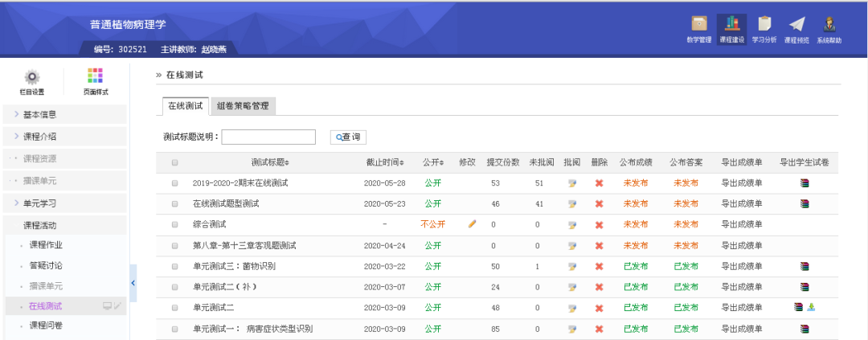This screenshot has width=868, height=340.
Task: Click the 学习分析 icon in header
Action: pos(764,25)
